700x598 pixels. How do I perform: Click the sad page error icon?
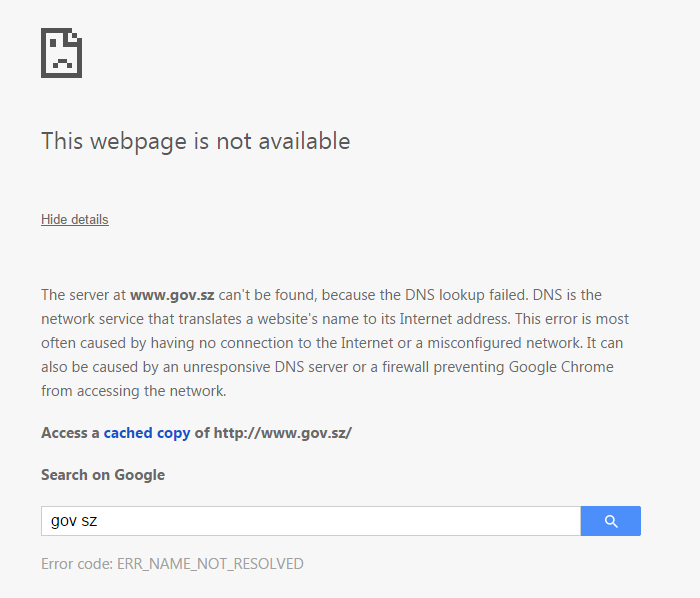[61, 53]
